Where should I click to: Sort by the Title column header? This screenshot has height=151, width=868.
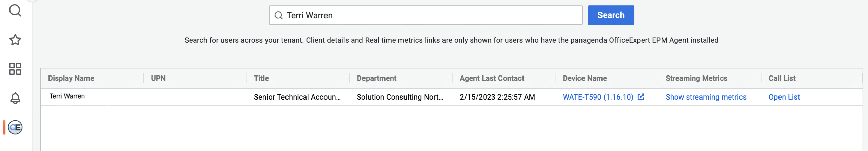pos(261,78)
